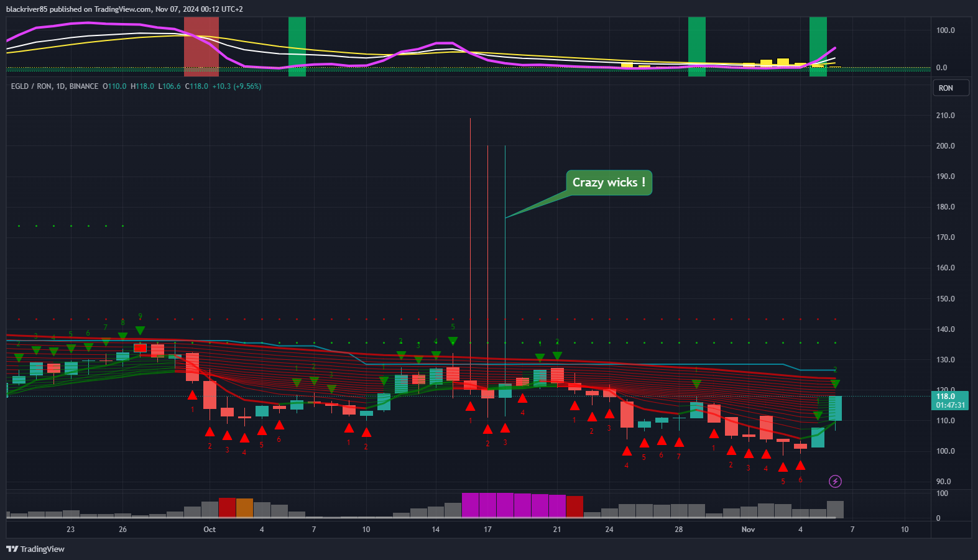Click the countdown timer 01:47:31
Screen dimensions: 978x560
point(951,405)
